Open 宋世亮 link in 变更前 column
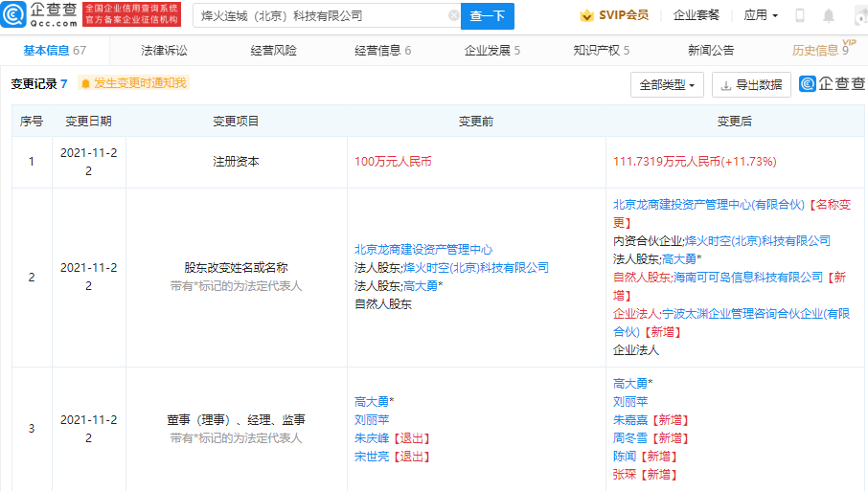Viewport: 868px width, 491px height. (372, 457)
